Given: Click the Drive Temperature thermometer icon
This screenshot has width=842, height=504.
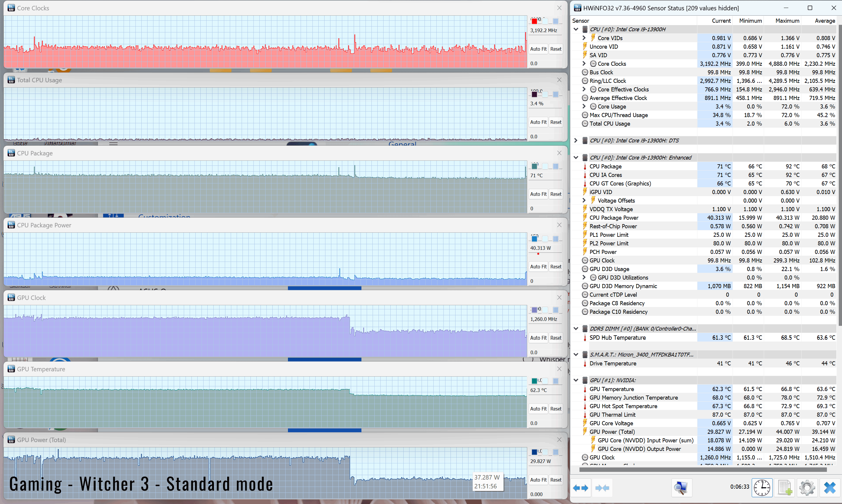Looking at the screenshot, I should tap(585, 363).
